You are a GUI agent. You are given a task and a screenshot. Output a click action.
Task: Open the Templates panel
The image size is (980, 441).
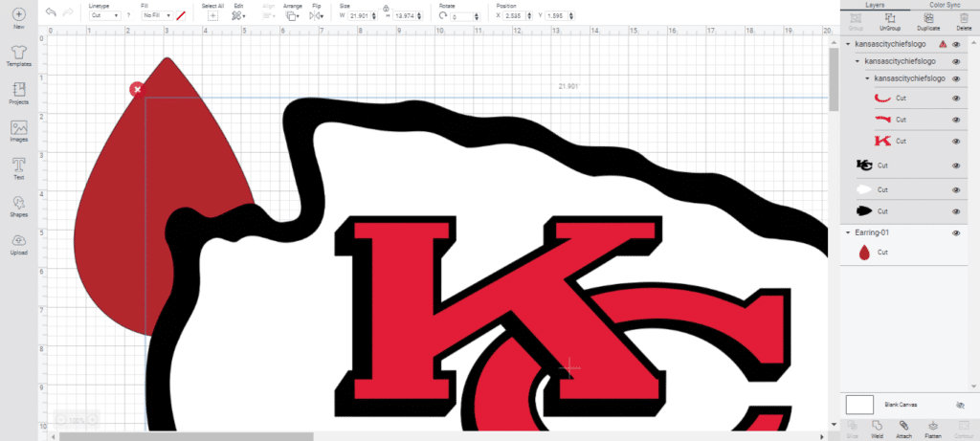(19, 56)
